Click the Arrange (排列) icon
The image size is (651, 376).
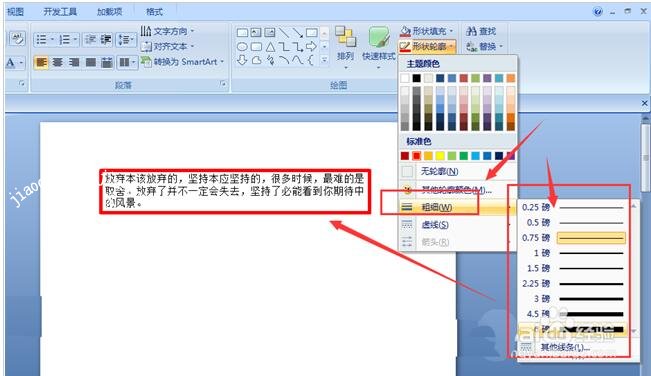click(x=345, y=37)
